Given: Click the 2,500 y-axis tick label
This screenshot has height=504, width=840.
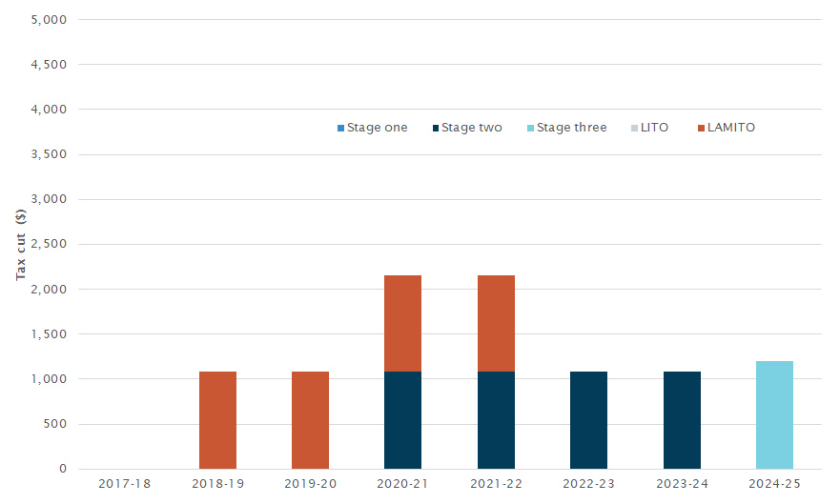Looking at the screenshot, I should click(50, 244).
